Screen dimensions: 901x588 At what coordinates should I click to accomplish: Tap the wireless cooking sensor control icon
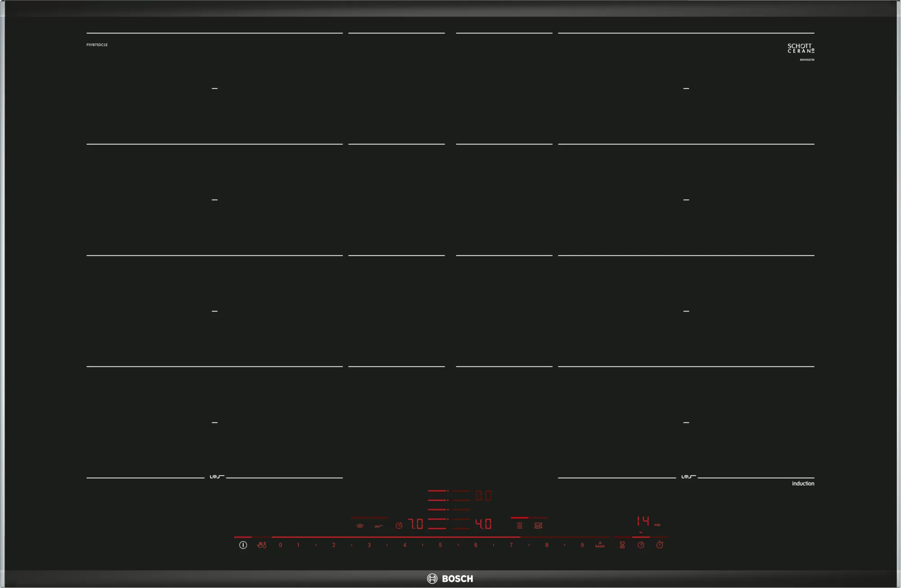[378, 526]
